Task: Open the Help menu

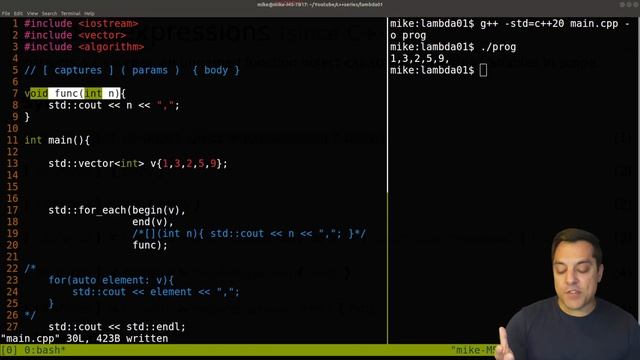Action: (89, 13)
